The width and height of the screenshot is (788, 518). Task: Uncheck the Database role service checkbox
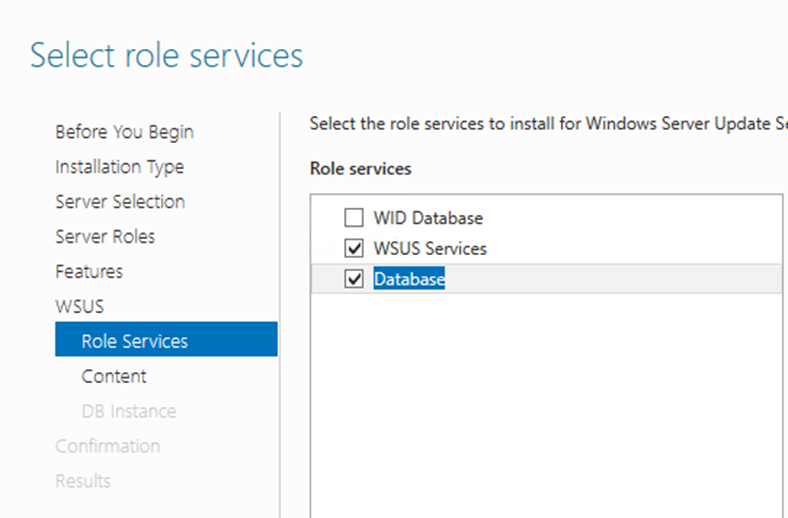354,278
